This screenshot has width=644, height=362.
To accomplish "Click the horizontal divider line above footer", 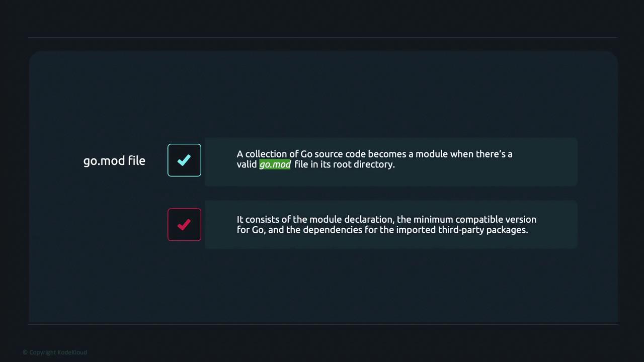I will coord(322,324).
